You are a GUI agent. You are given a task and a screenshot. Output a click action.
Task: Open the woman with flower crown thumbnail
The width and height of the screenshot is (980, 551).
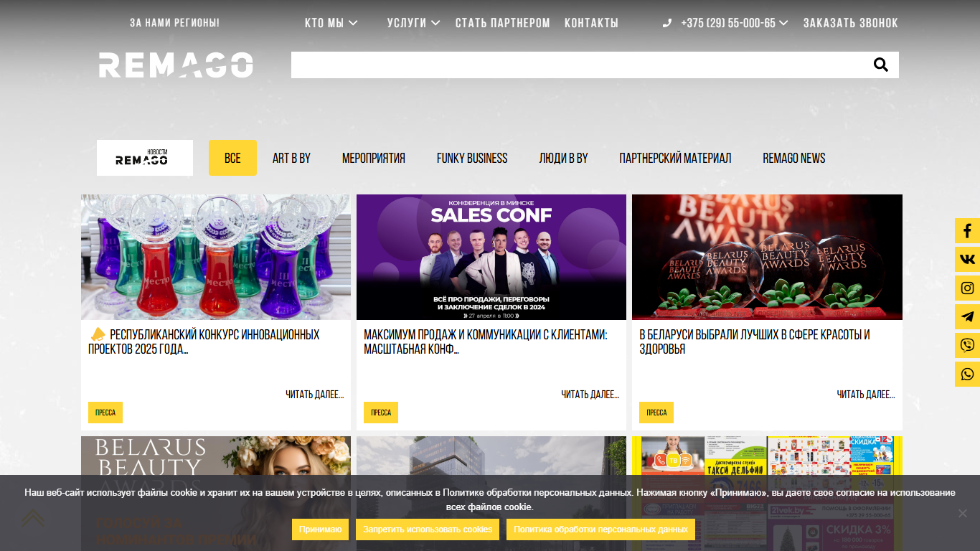tap(216, 494)
